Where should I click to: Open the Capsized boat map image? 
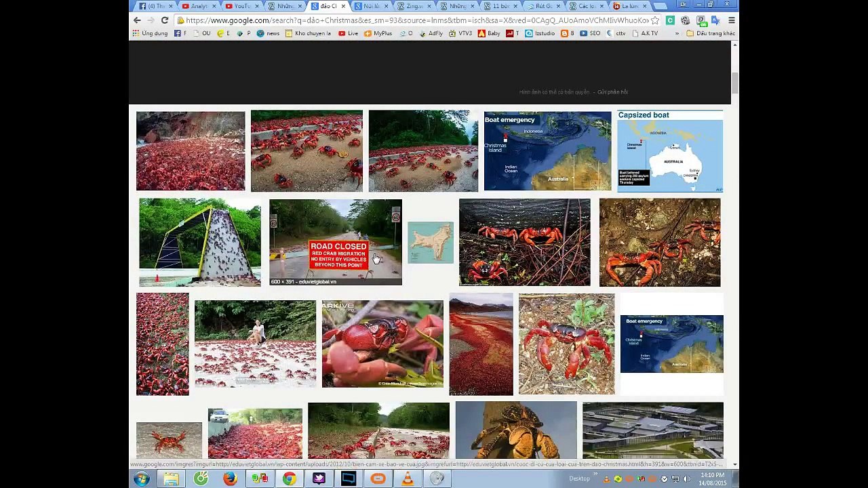click(670, 151)
